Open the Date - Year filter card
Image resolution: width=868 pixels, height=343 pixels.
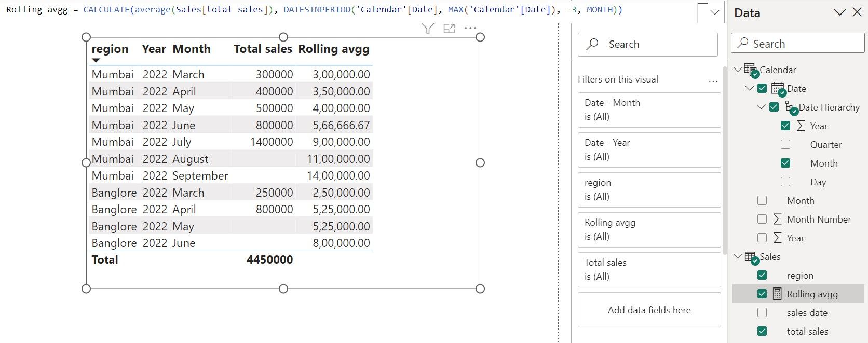tap(649, 150)
